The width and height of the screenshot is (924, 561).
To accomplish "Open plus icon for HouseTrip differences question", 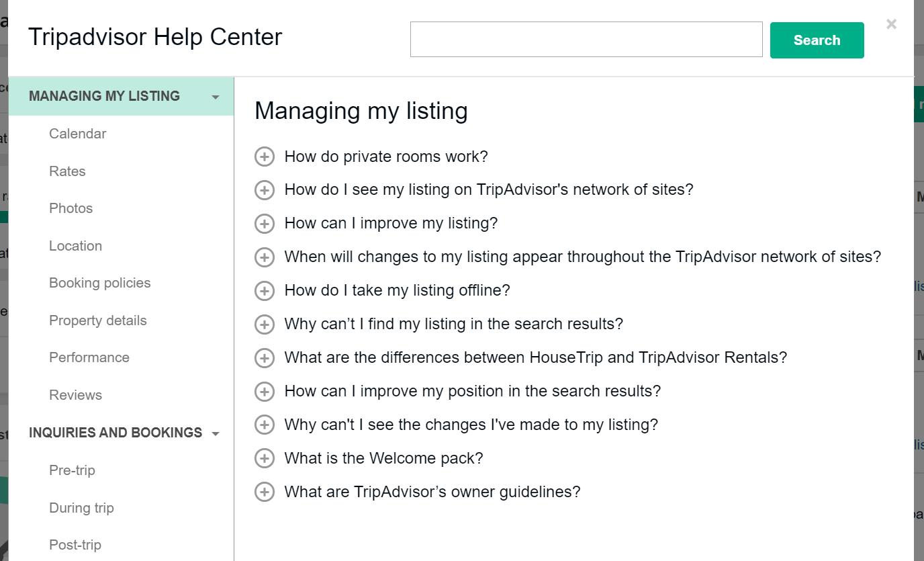I will (x=265, y=358).
